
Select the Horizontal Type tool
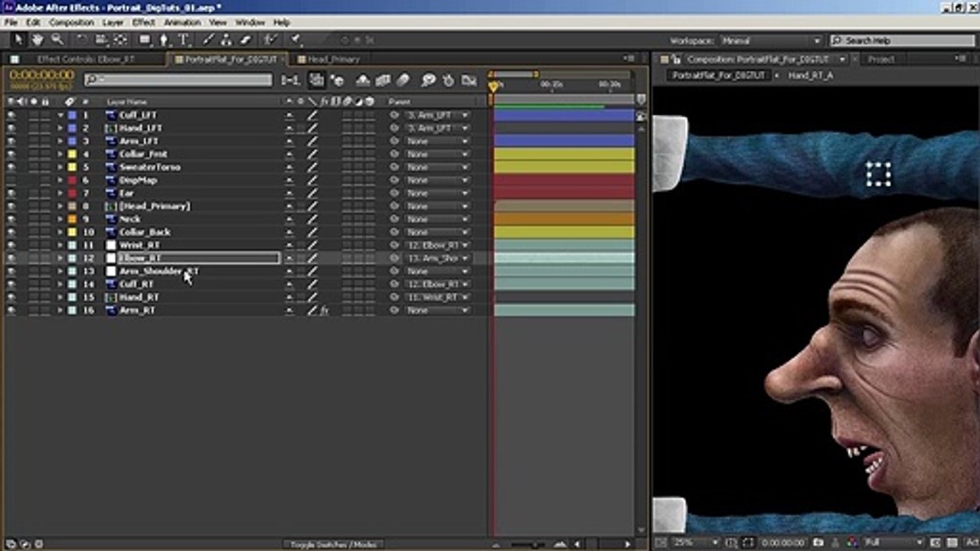184,40
